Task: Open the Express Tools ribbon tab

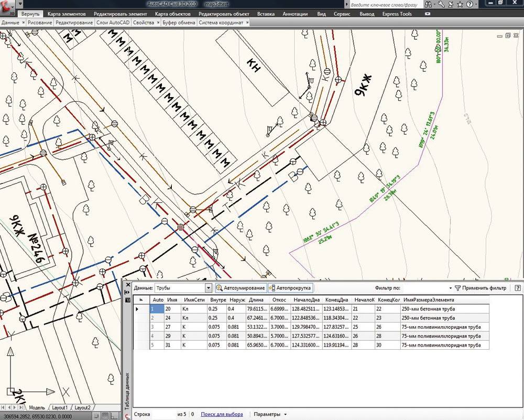Action: (x=397, y=14)
